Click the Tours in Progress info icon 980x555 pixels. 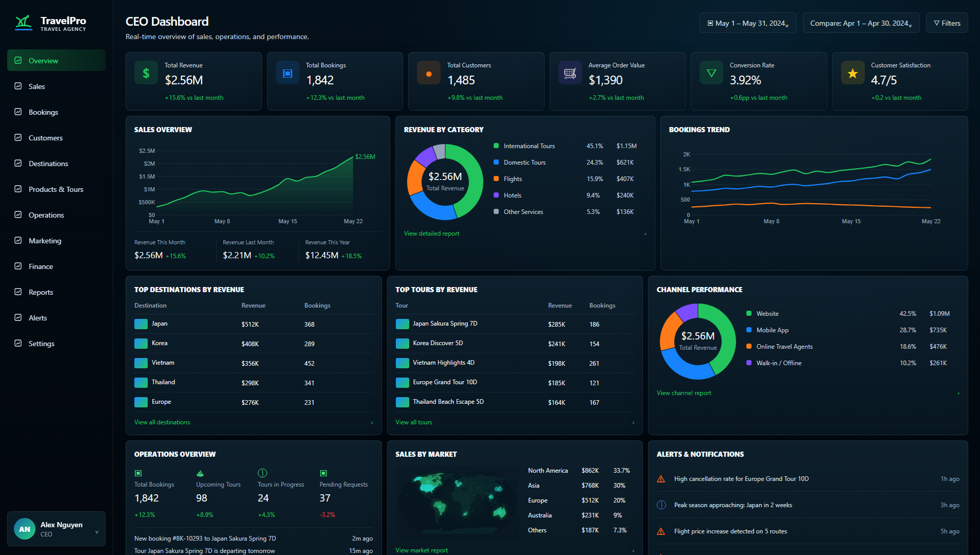point(262,473)
